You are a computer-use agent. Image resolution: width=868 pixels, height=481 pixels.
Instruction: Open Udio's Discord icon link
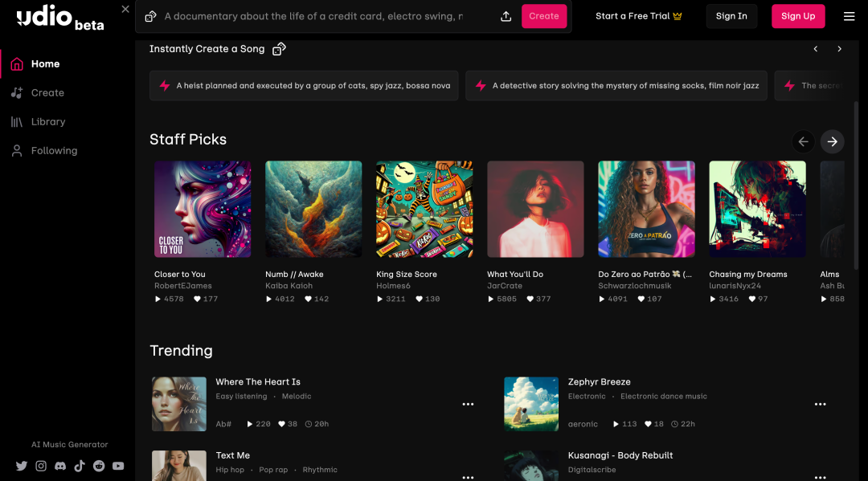point(60,466)
